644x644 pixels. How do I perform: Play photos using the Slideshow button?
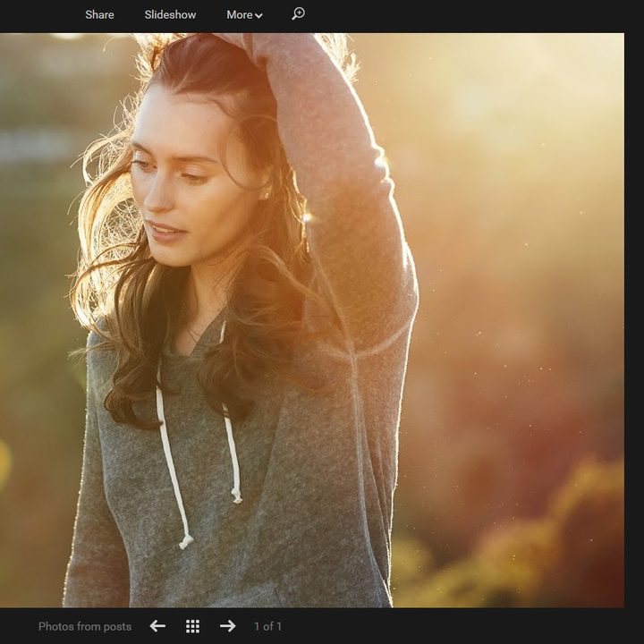(x=170, y=15)
